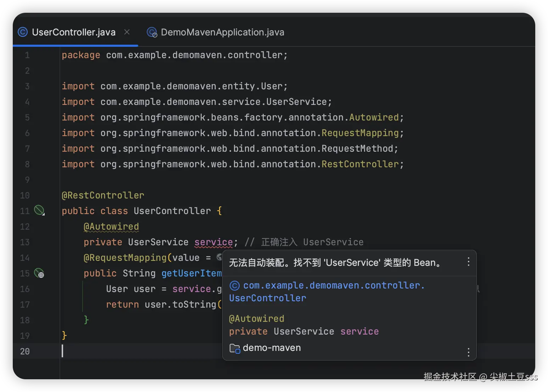Click the UserController class name on line 11
Image resolution: width=548 pixels, height=392 pixels.
click(x=172, y=211)
